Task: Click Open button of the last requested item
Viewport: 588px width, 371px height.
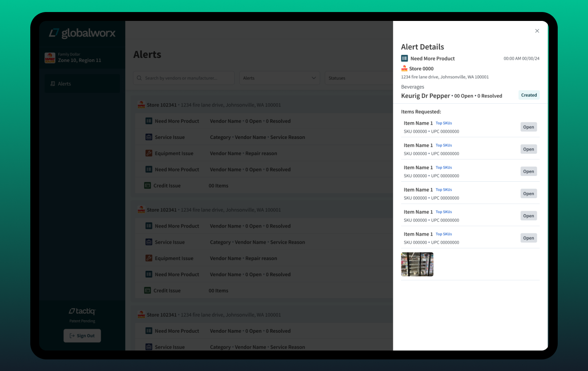Action: coord(529,238)
